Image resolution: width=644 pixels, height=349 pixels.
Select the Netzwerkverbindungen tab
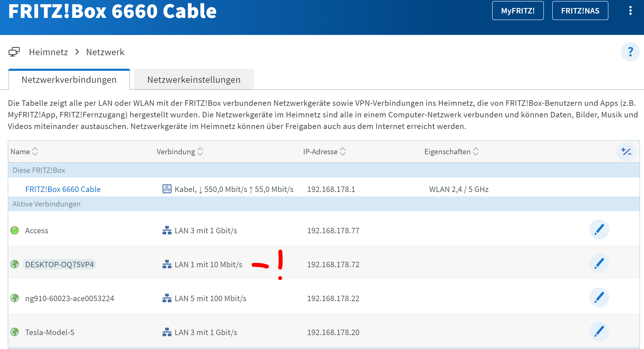tap(69, 80)
